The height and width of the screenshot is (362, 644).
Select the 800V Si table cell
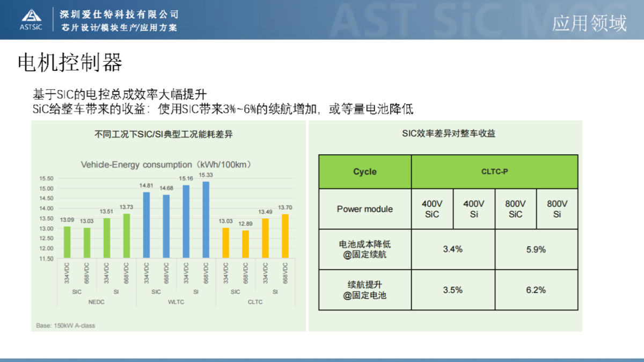point(557,209)
